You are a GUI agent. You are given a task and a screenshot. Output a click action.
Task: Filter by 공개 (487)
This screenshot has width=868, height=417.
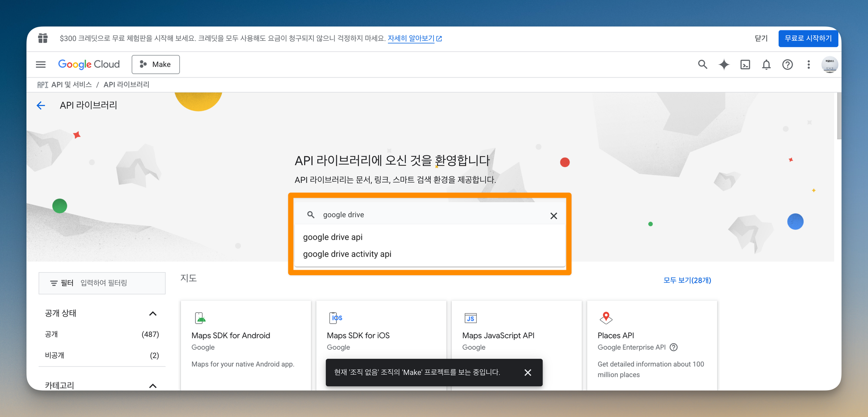(x=102, y=334)
